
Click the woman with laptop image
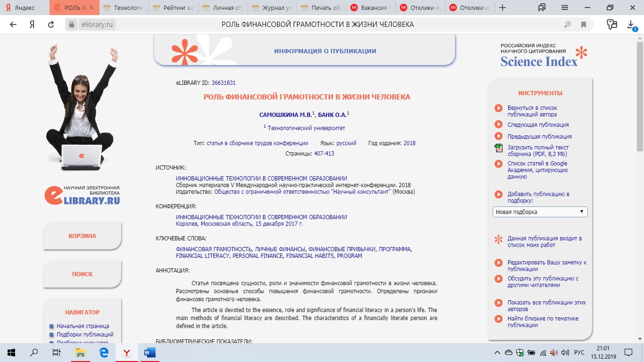tap(81, 107)
